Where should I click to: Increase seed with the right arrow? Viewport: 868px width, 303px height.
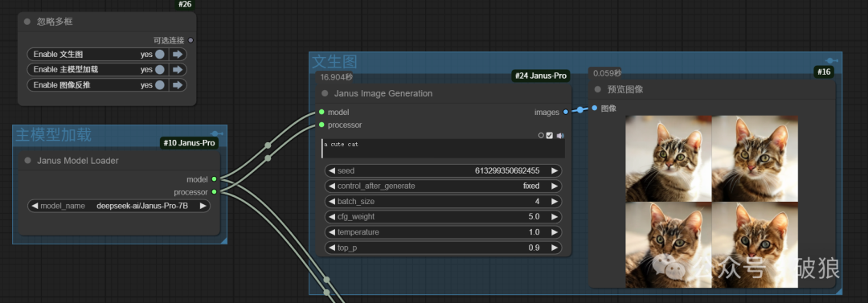(x=555, y=170)
